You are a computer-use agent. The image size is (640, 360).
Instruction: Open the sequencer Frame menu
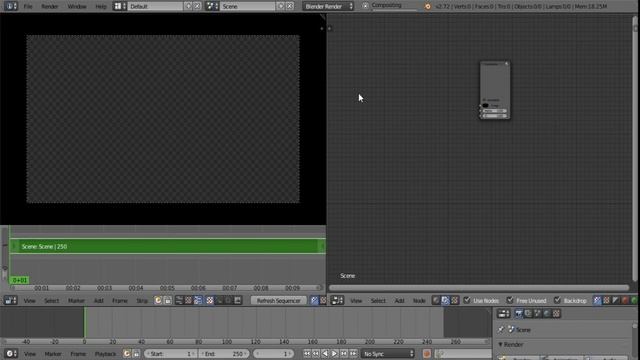pos(120,301)
